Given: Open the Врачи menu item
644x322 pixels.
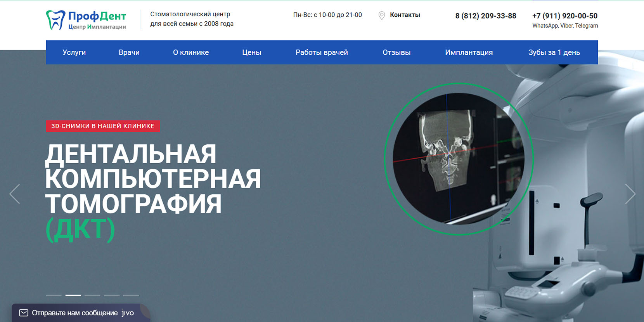Looking at the screenshot, I should point(129,52).
